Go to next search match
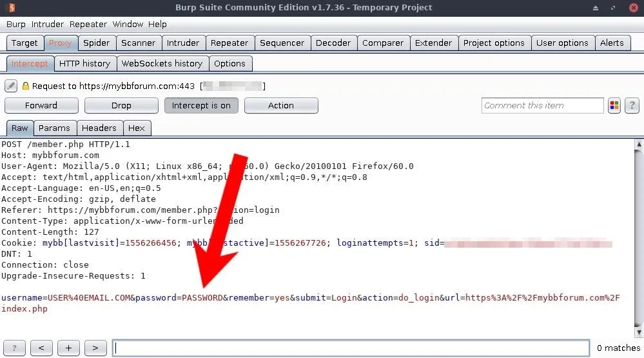Screen dimensions: 644x358 pos(95,348)
